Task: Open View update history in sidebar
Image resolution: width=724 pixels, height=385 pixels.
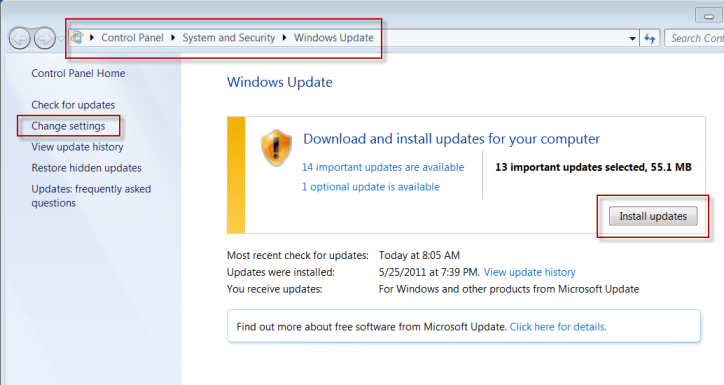Action: [x=77, y=147]
